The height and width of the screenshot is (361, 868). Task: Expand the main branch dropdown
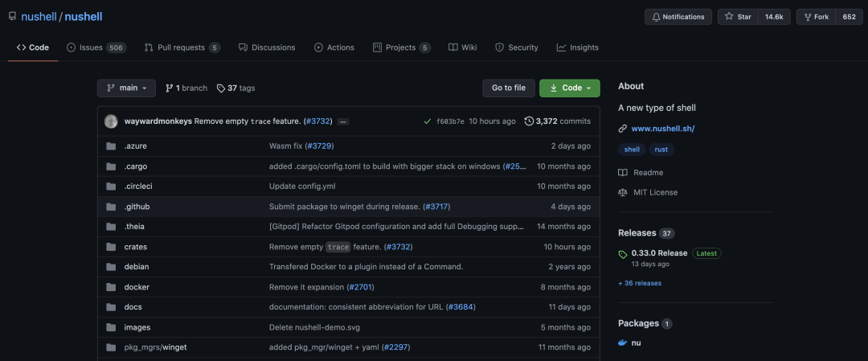click(x=127, y=88)
